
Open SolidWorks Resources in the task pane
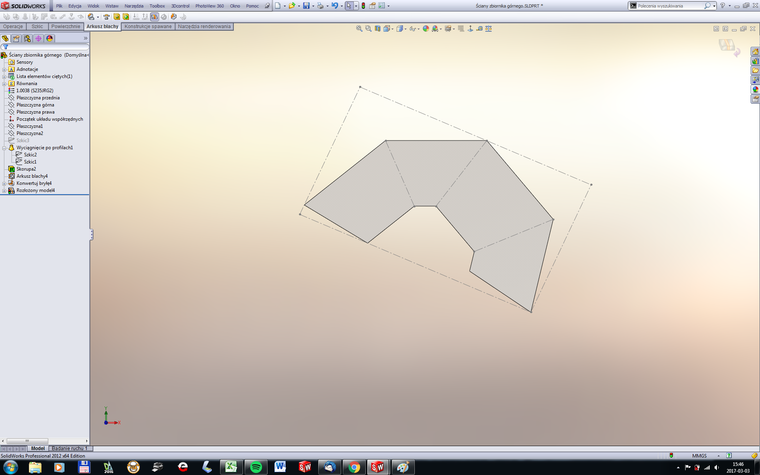coord(755,51)
